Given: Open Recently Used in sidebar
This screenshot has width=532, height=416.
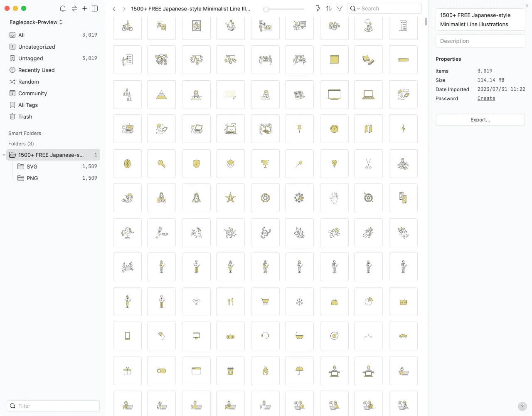Looking at the screenshot, I should click(36, 70).
